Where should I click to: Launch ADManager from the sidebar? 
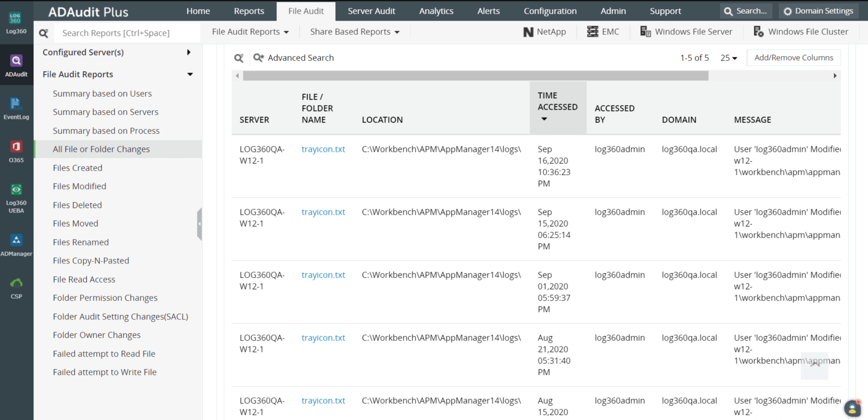click(16, 240)
